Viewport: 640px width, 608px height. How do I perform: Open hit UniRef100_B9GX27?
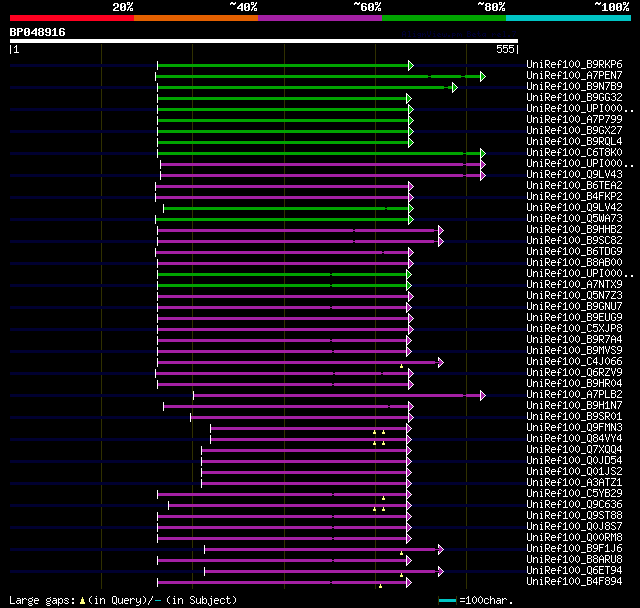574,131
